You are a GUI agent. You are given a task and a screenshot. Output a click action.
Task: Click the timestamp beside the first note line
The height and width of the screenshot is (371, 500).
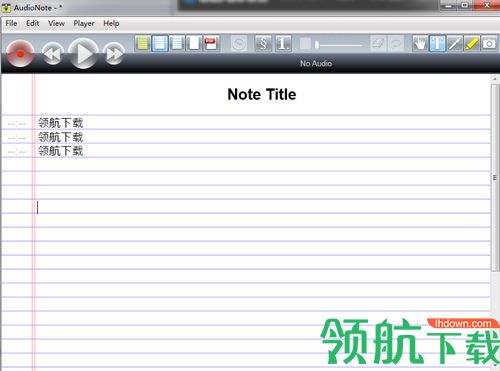[x=17, y=124]
